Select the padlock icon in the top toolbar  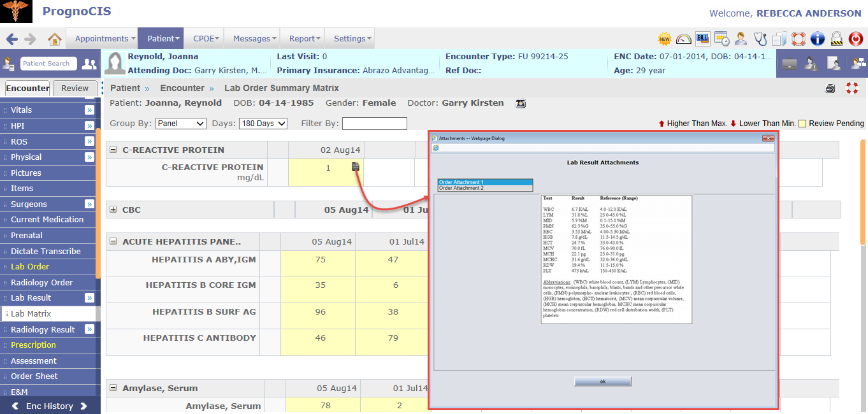[x=837, y=39]
